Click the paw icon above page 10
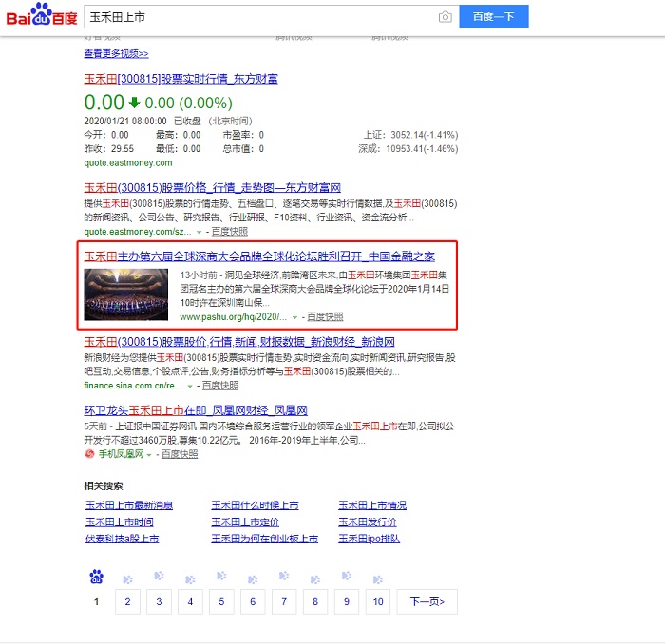 click(378, 579)
